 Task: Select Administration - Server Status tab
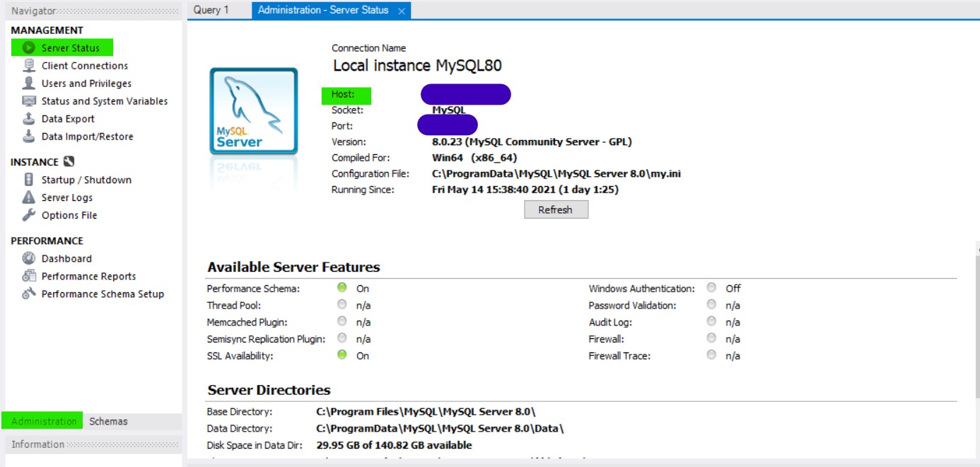(323, 10)
